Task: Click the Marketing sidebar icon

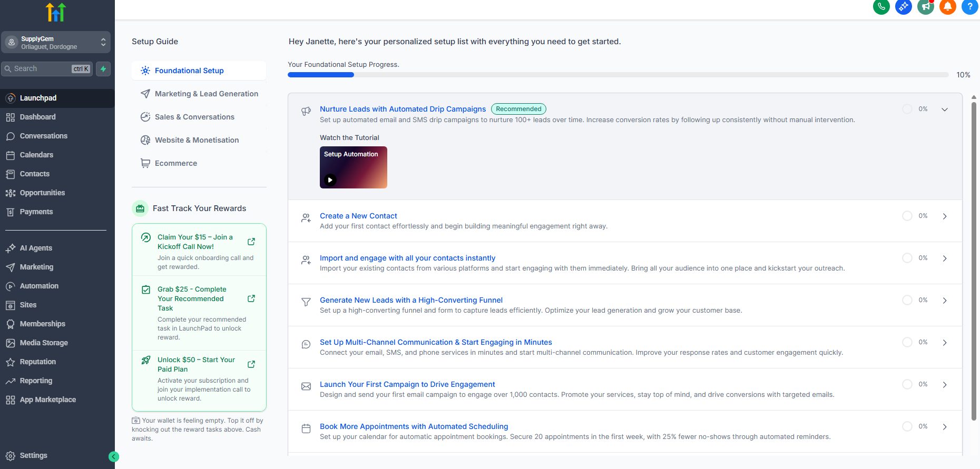Action: (x=10, y=267)
